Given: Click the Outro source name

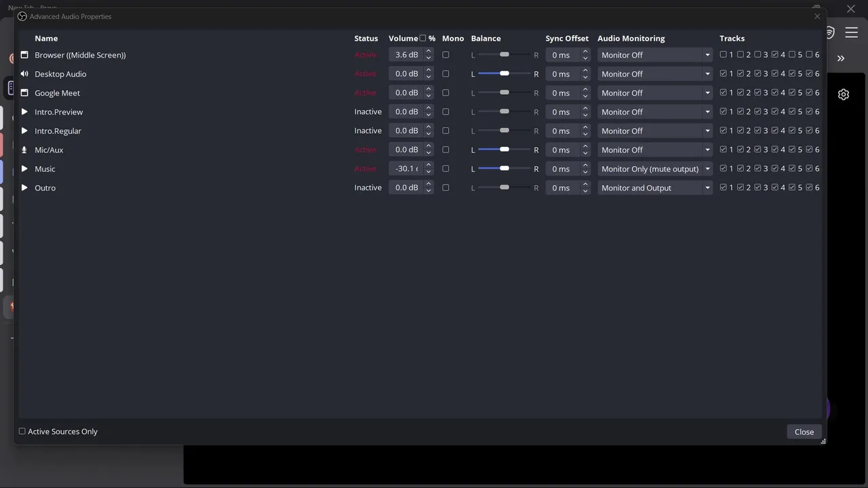Looking at the screenshot, I should pyautogui.click(x=45, y=188).
